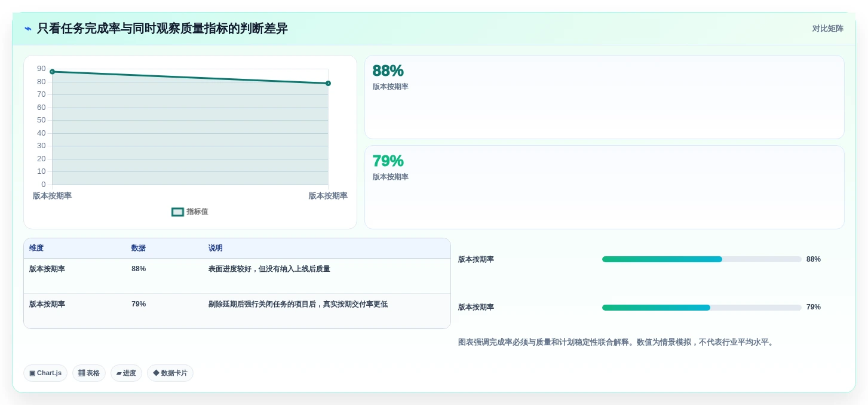Click the Chart.js tag chip
The width and height of the screenshot is (868, 405).
click(45, 373)
